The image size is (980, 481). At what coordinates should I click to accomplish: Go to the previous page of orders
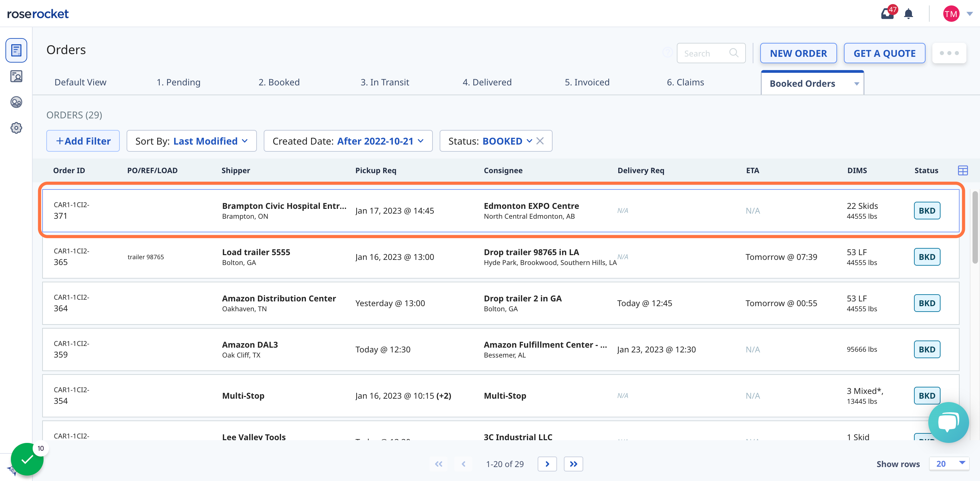(463, 464)
